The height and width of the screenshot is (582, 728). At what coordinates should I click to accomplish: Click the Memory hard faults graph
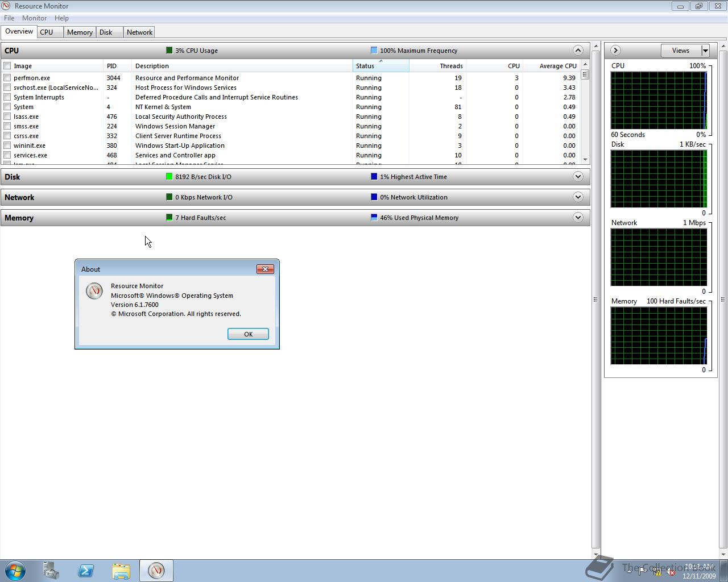point(659,336)
